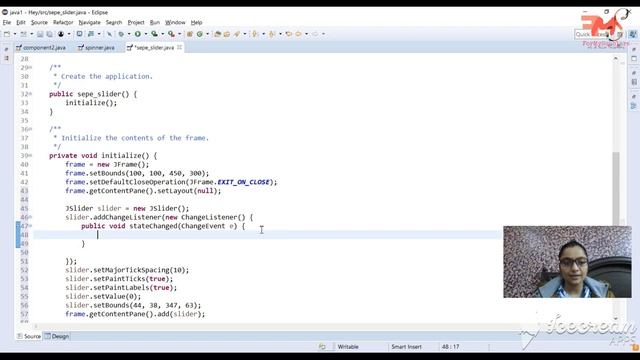Click the status bar icon left of Writable
Screen dimensions: 640x360
[322, 347]
